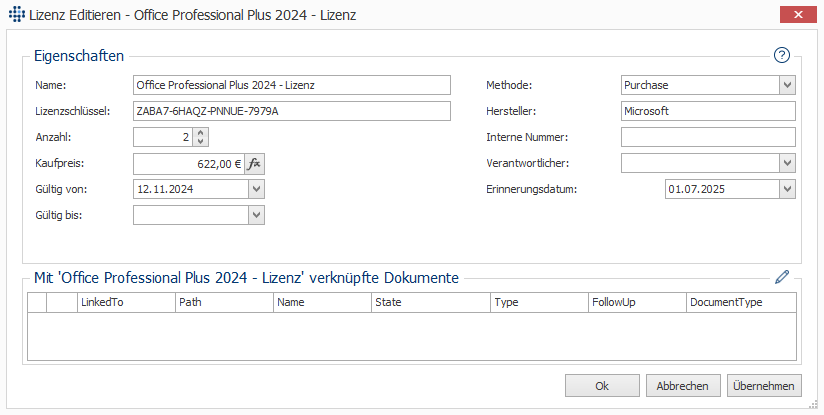Open the Methode dropdown
This screenshot has width=824, height=415.
click(787, 85)
